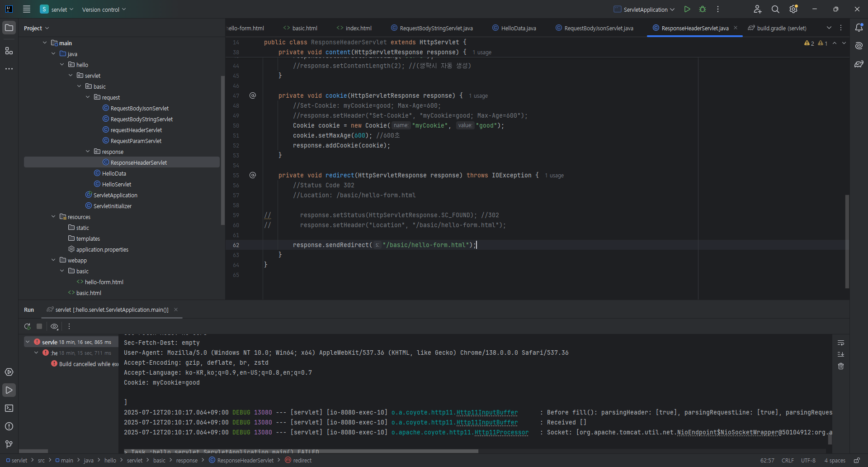Switch to RequestBodyJsonServlet.java tab

pyautogui.click(x=594, y=28)
